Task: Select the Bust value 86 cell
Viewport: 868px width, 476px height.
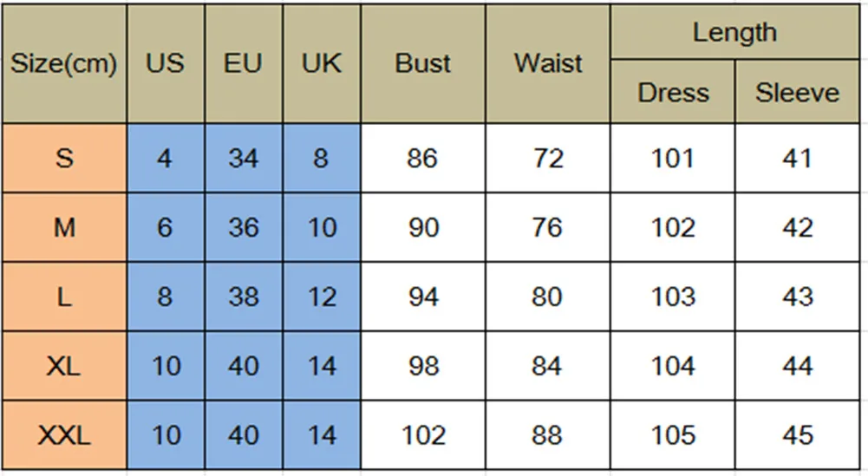Action: pyautogui.click(x=423, y=158)
